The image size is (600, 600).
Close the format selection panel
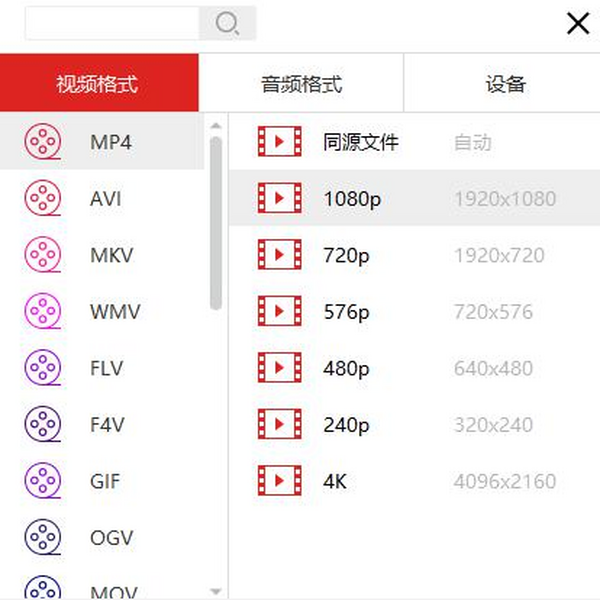coord(578,23)
